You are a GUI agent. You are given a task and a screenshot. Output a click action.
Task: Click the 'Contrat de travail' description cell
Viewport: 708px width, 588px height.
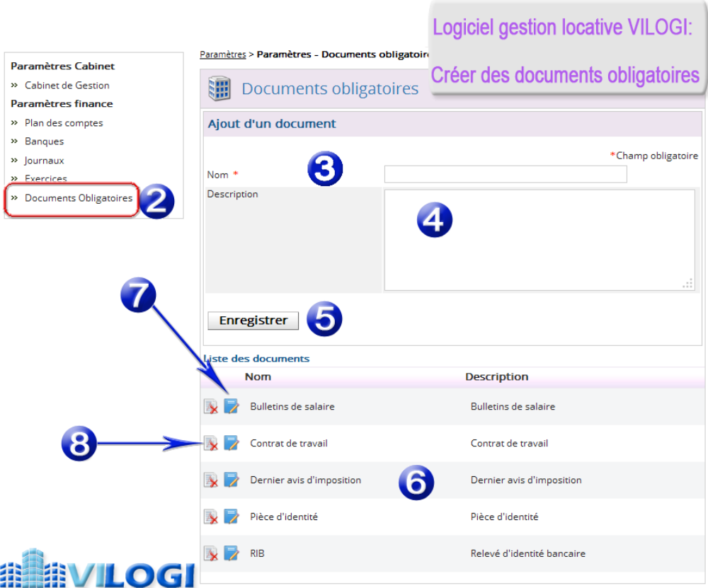(509, 443)
